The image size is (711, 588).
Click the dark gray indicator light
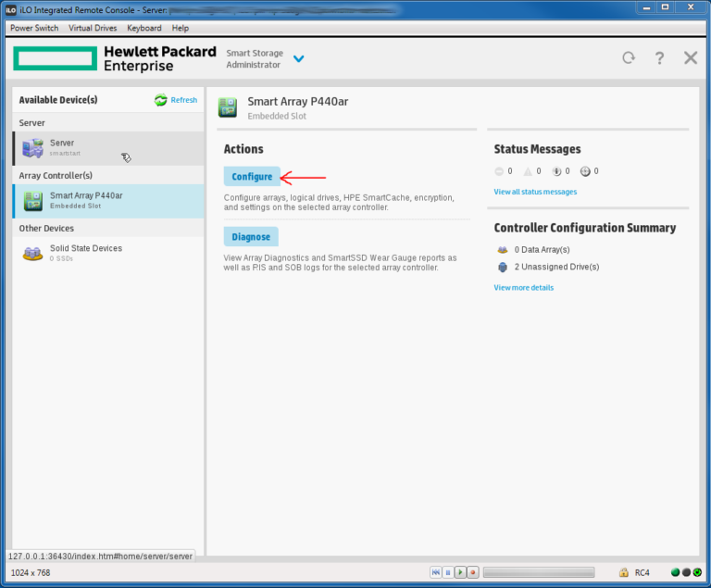pos(686,572)
